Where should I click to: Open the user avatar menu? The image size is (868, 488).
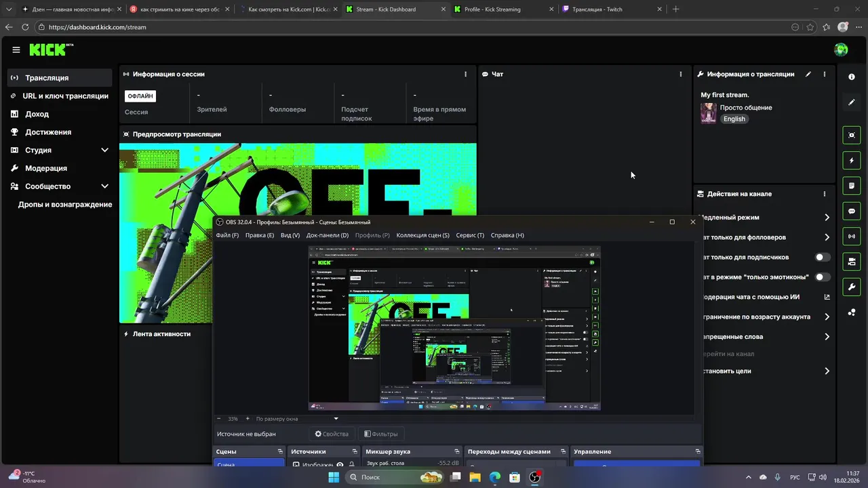[x=841, y=49]
